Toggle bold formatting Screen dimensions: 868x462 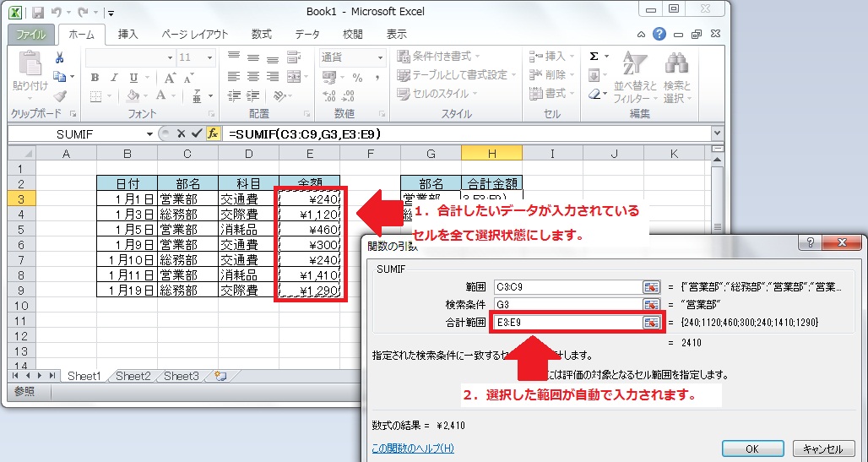95,78
